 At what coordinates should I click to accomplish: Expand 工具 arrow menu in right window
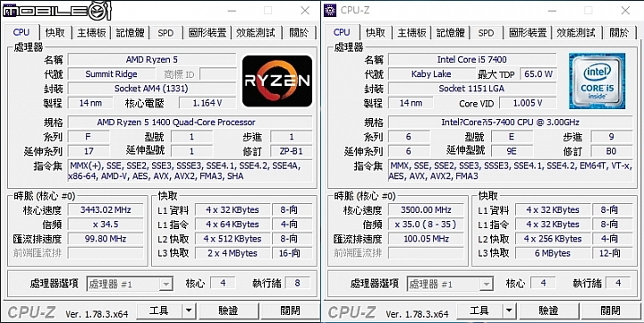click(x=509, y=311)
